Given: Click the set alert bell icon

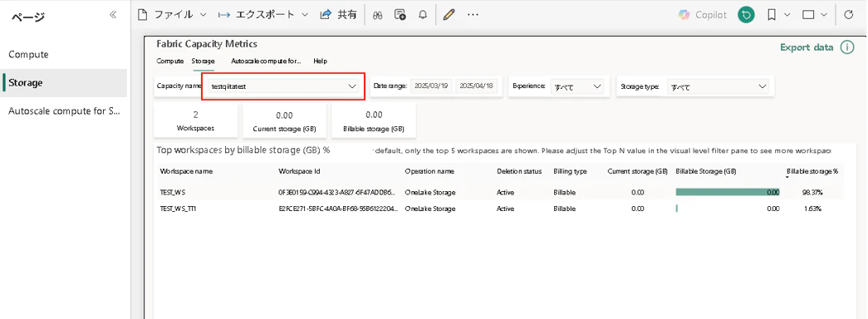Looking at the screenshot, I should point(423,15).
